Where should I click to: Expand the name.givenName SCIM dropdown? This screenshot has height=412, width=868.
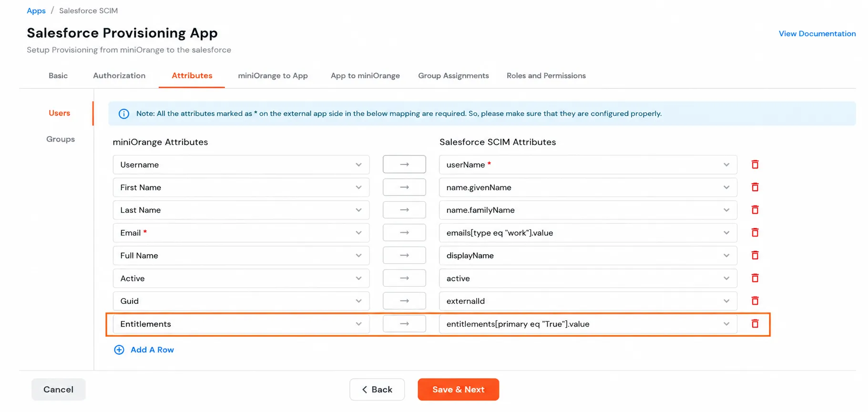pyautogui.click(x=588, y=187)
